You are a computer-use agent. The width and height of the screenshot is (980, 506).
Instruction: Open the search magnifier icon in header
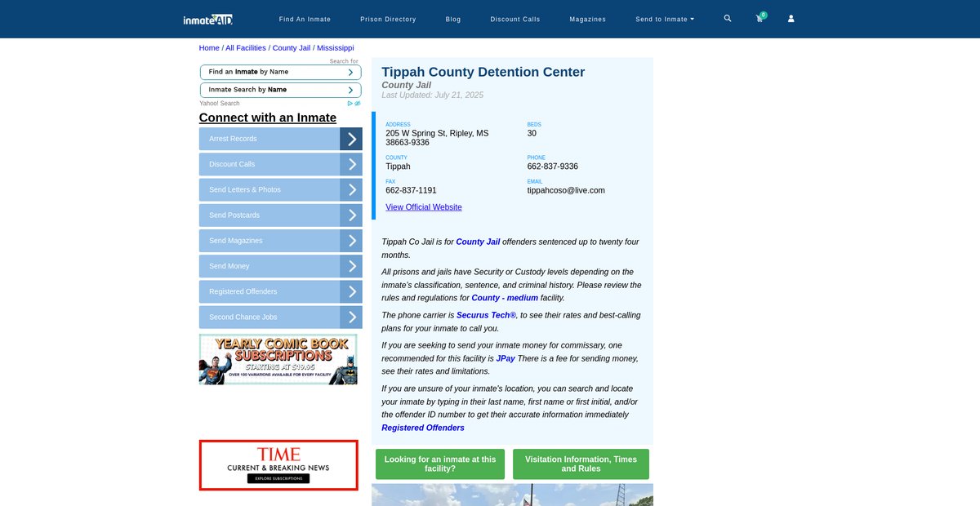[x=728, y=18]
